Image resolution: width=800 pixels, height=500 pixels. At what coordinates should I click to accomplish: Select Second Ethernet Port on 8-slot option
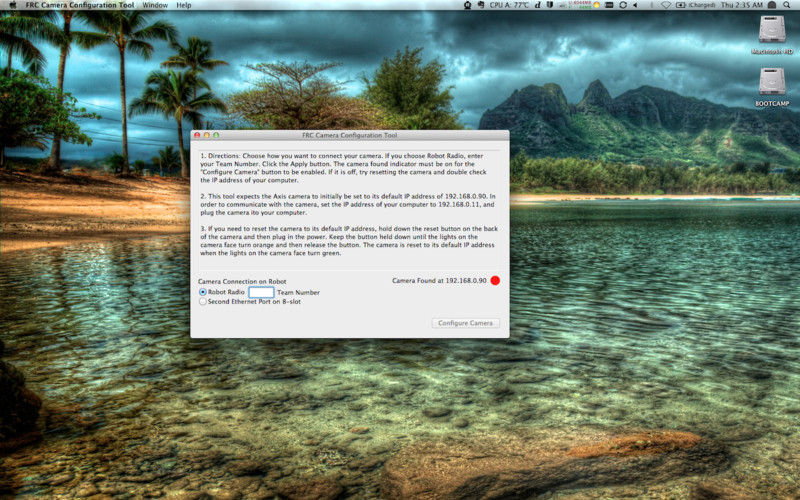[x=203, y=301]
